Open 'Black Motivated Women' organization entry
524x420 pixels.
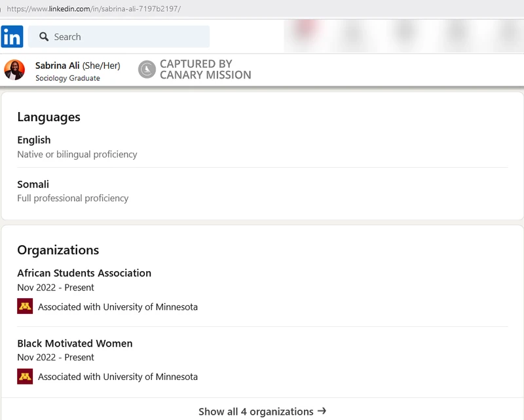point(75,343)
